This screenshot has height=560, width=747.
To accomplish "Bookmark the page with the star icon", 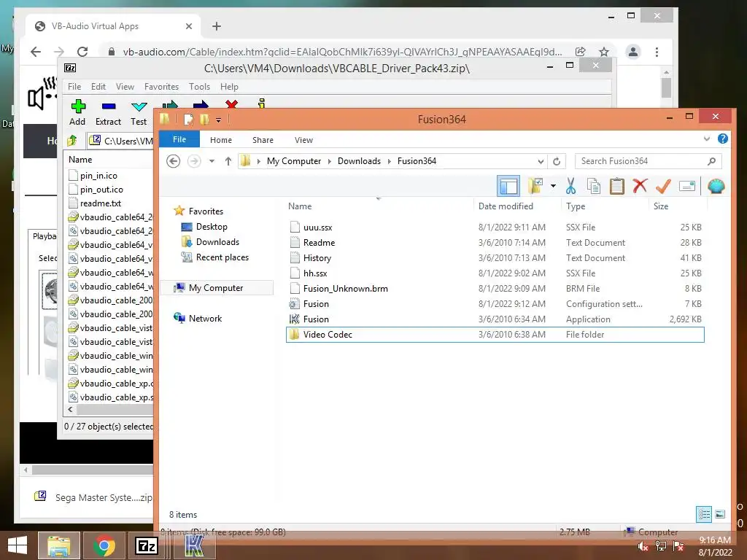I will coord(604,52).
